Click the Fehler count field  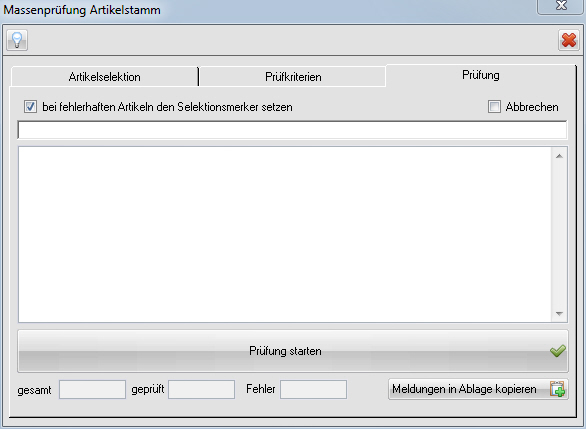tap(313, 389)
